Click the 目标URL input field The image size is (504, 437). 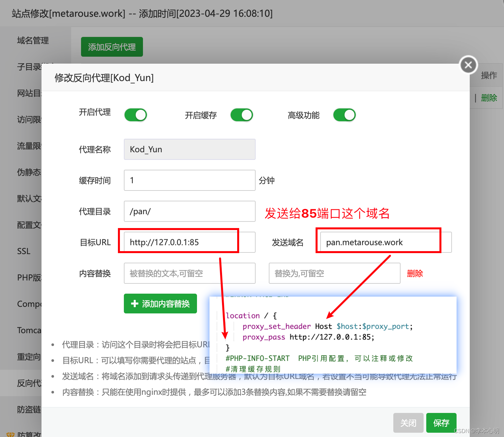pyautogui.click(x=189, y=242)
